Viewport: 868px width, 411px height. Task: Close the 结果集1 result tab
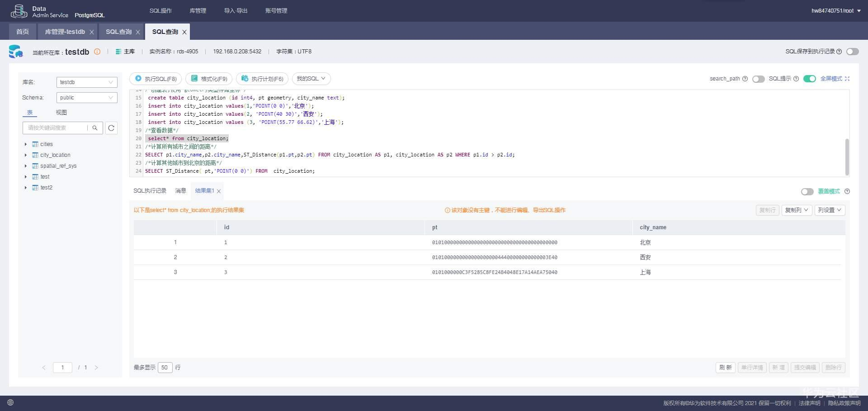[x=219, y=191]
